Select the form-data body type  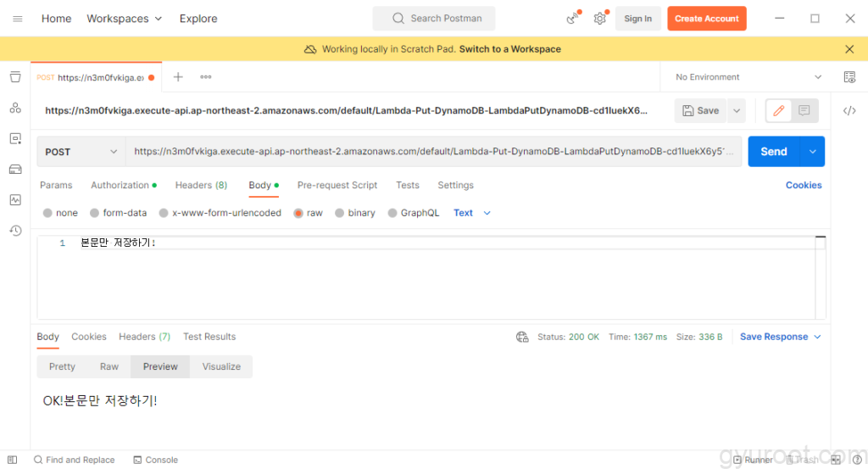[x=118, y=213]
